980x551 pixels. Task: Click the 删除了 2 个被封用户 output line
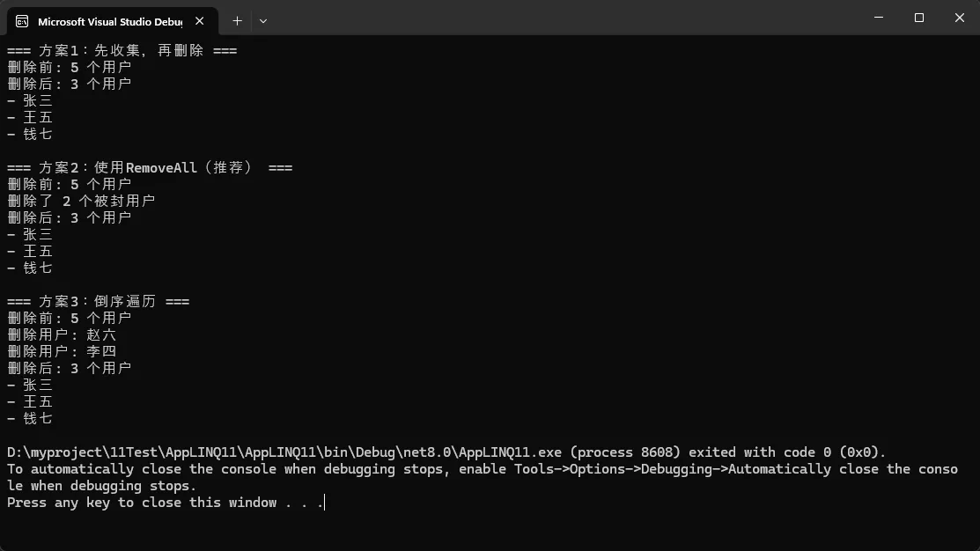pyautogui.click(x=81, y=201)
